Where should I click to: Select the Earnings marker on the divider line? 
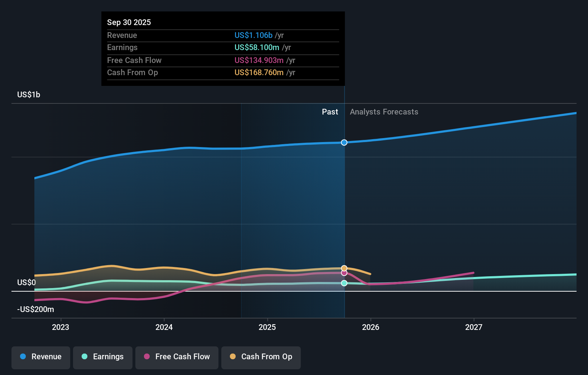[344, 283]
